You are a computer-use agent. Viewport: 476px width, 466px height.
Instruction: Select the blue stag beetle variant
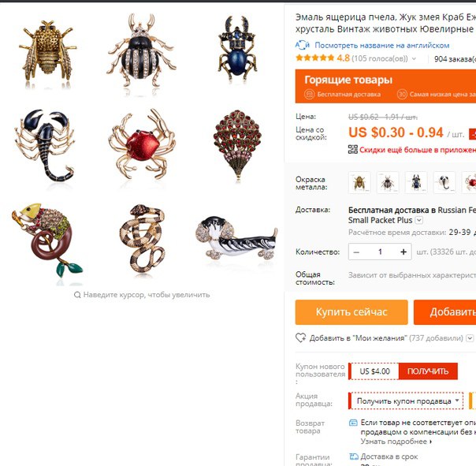[x=416, y=182]
